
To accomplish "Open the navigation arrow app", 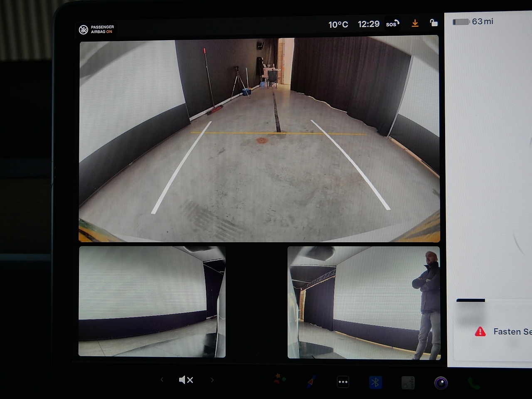I will 311,381.
